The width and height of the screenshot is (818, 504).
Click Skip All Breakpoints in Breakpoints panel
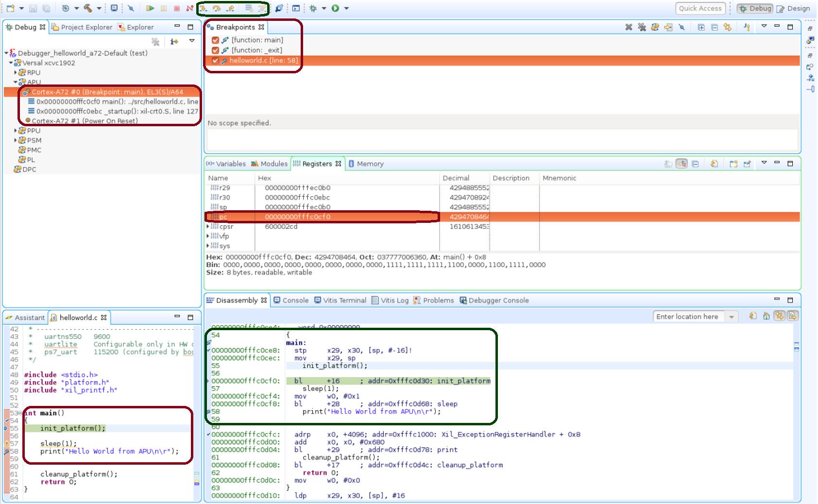click(682, 27)
